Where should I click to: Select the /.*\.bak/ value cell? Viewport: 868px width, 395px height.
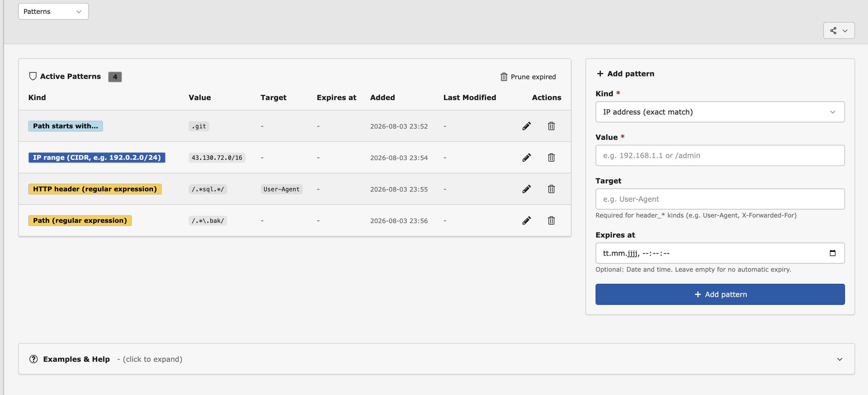(207, 221)
